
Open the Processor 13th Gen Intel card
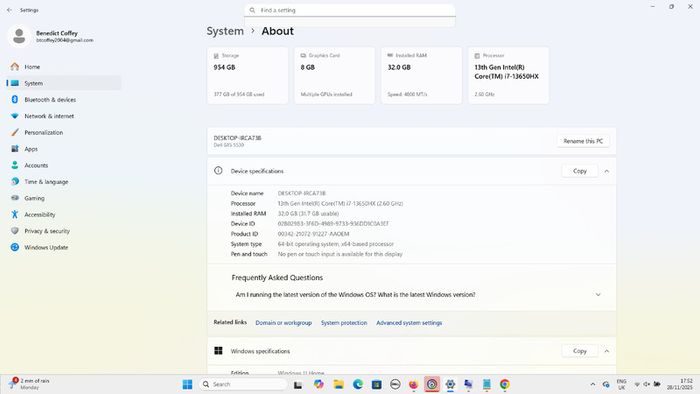(508, 75)
